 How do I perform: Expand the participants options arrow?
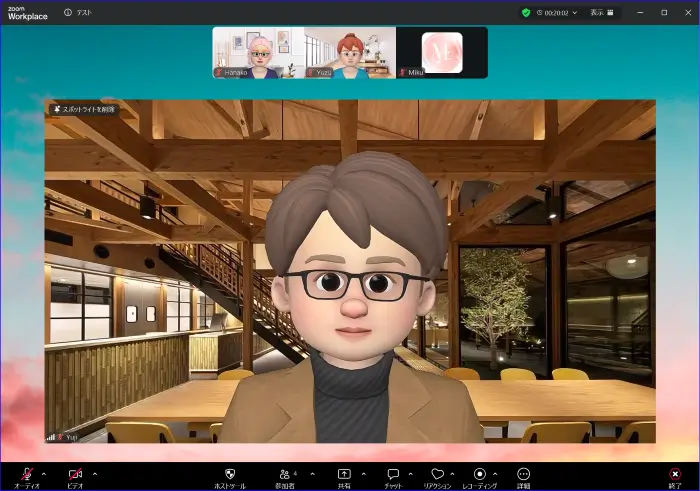(312, 474)
